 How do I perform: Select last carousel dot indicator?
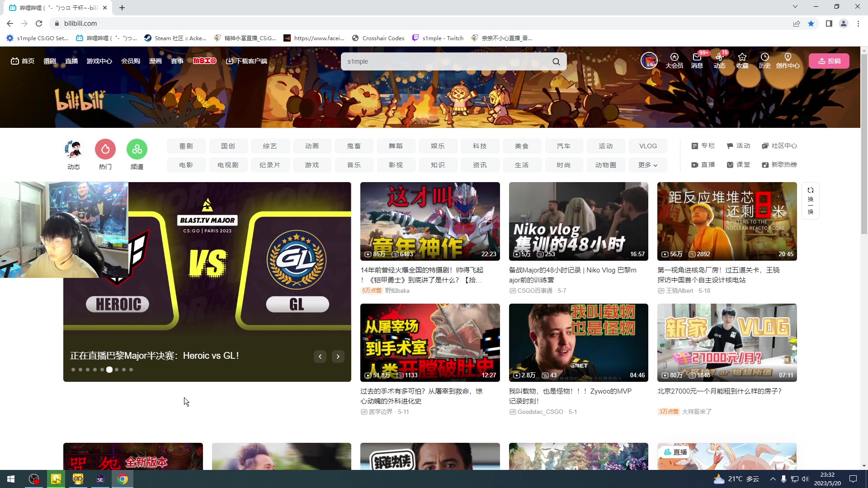[131, 370]
